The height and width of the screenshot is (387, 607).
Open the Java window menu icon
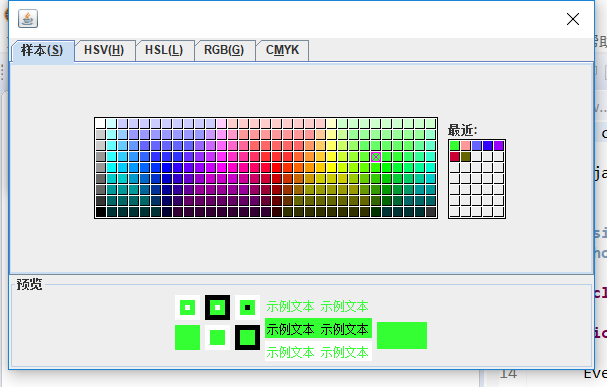coord(28,19)
